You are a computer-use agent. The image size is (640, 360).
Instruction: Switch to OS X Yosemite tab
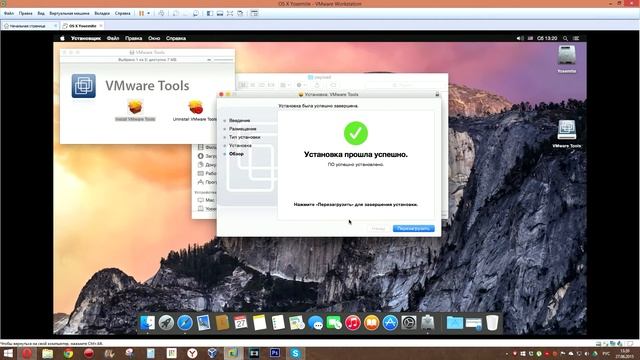[82, 26]
